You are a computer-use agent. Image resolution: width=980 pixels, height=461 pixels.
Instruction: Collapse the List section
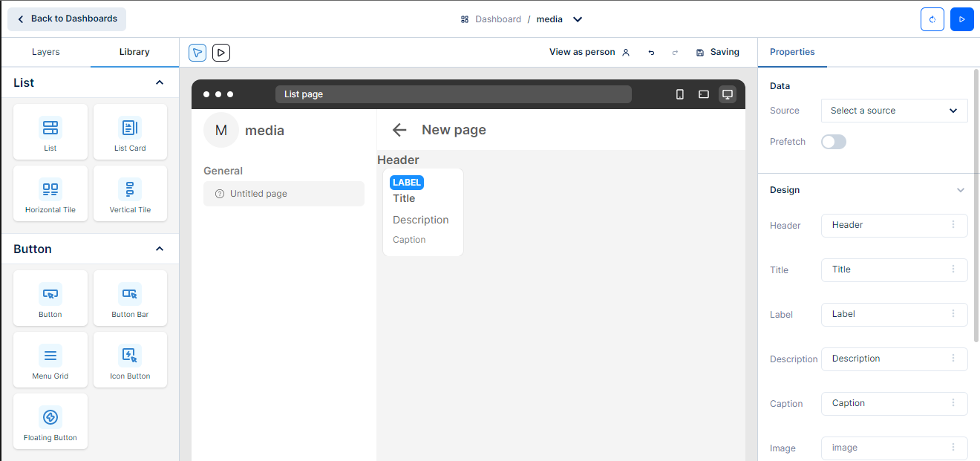coord(160,82)
